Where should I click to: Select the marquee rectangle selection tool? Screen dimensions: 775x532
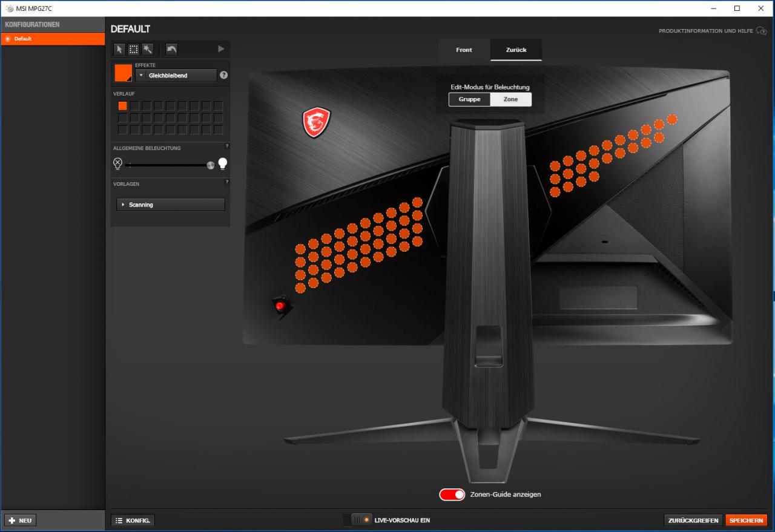(134, 50)
